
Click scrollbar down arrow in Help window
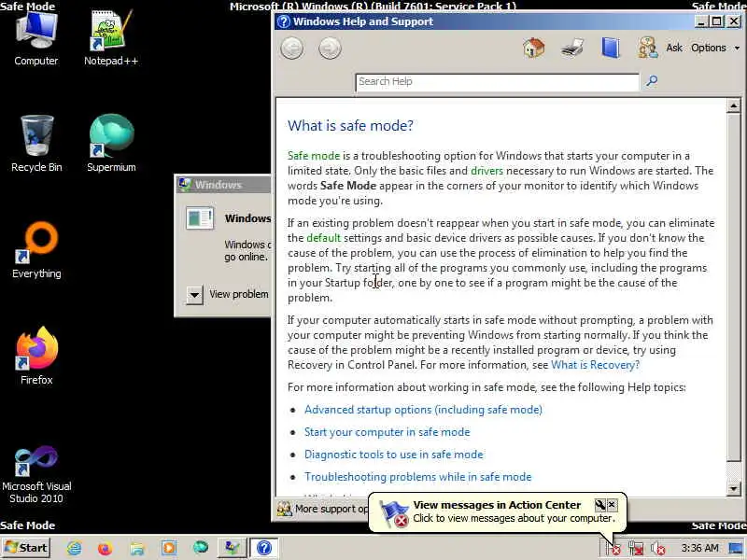pos(734,488)
